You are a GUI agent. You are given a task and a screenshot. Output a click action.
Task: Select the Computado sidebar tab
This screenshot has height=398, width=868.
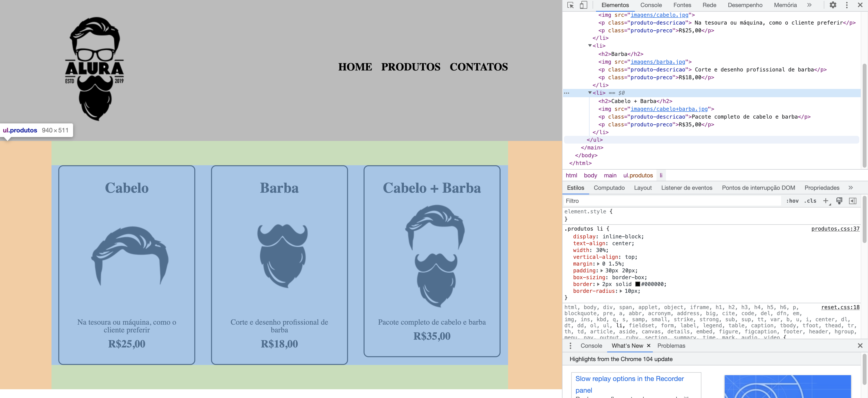(x=609, y=188)
